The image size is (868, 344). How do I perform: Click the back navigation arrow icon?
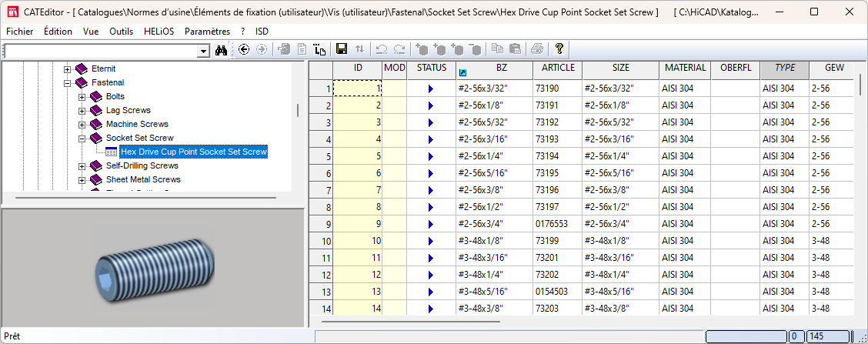tap(244, 50)
